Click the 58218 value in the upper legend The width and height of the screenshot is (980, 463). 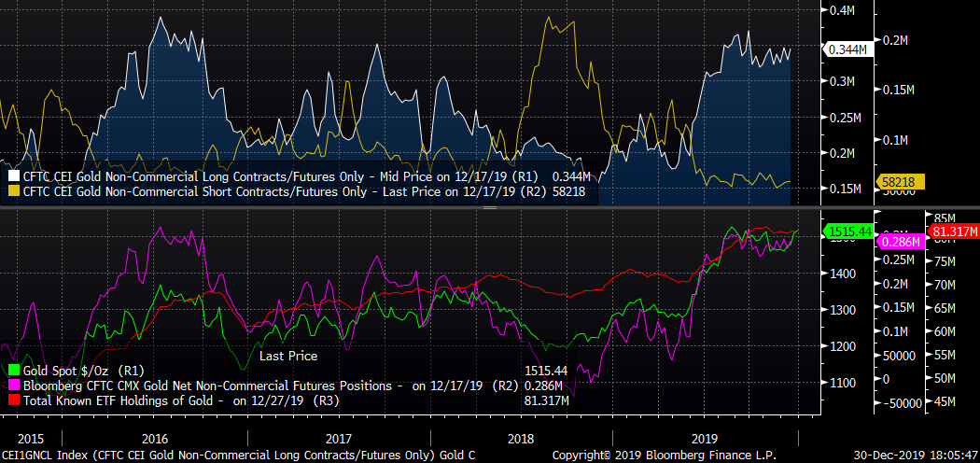(x=568, y=192)
